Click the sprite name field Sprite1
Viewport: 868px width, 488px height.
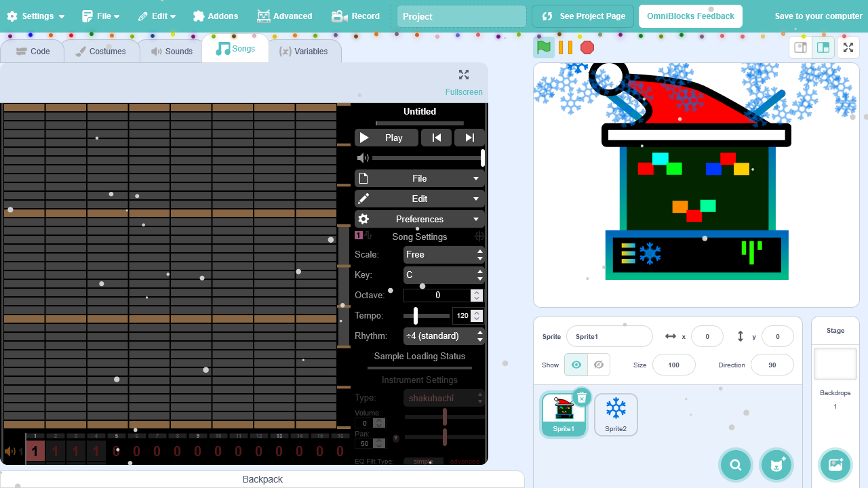[x=609, y=336]
